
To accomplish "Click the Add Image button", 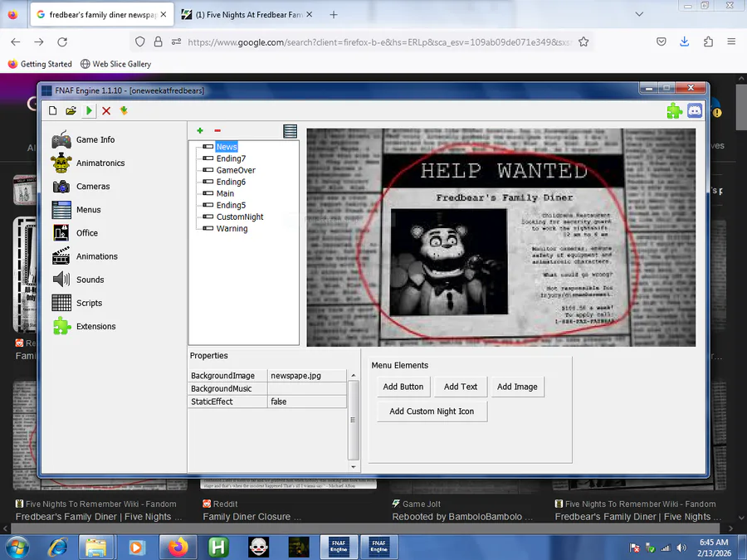I will 517,387.
